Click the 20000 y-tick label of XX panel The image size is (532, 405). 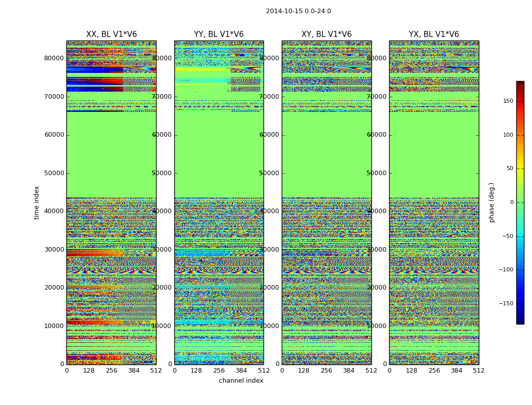tap(54, 288)
